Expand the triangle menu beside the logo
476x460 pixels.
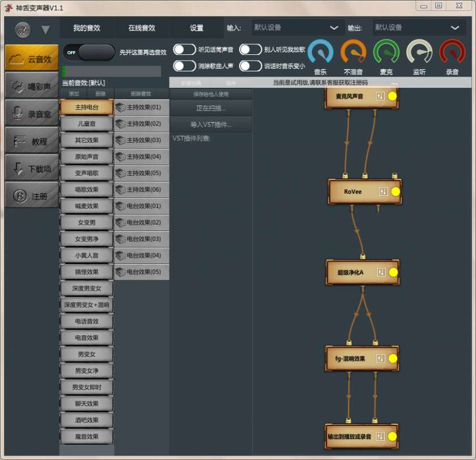45,29
